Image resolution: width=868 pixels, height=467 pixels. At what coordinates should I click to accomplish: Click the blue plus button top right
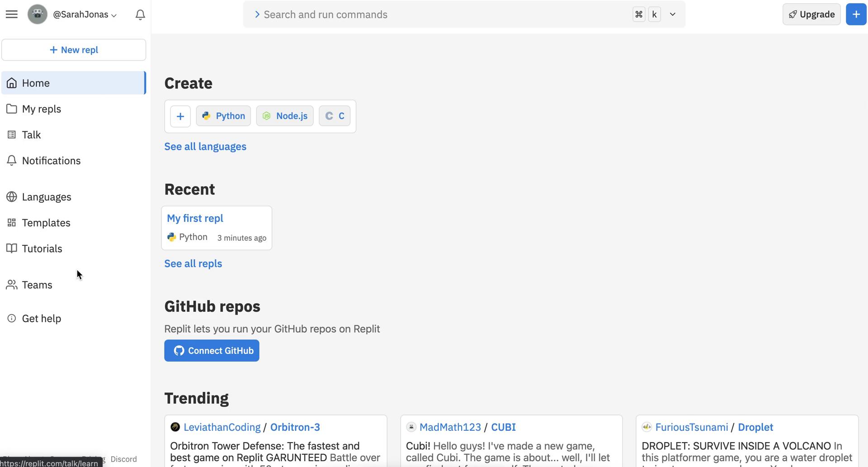(855, 14)
